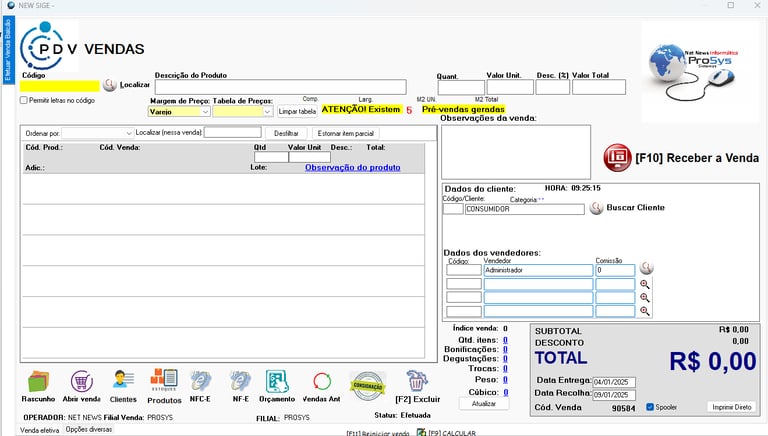768x436 pixels.
Task: Click the NFC-E icon
Action: pyautogui.click(x=201, y=381)
